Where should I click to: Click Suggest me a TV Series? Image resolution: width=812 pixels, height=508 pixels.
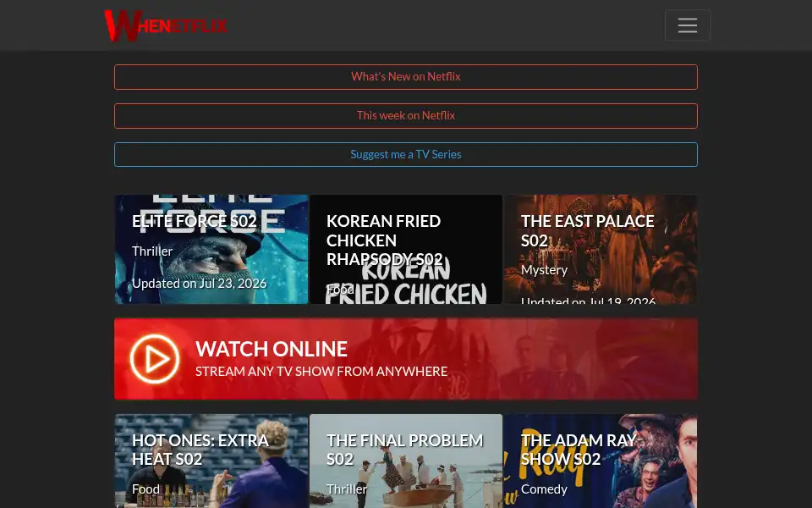[405, 154]
